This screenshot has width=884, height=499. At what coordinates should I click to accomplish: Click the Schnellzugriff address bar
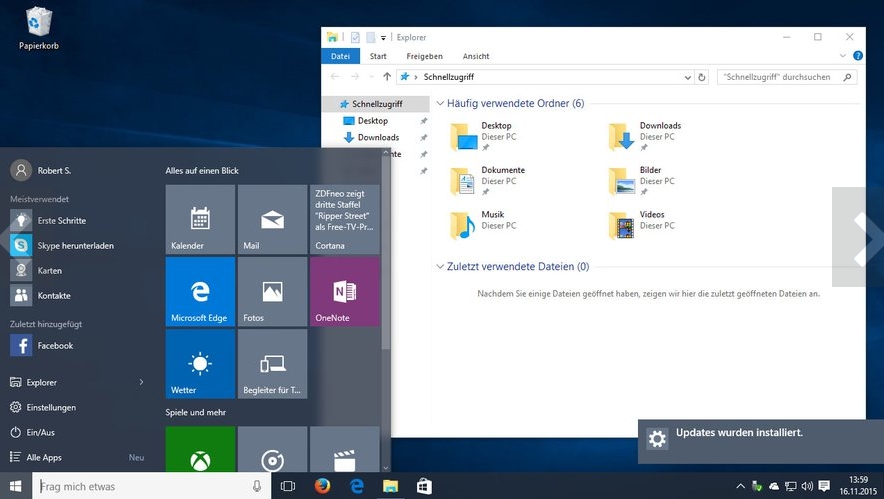click(545, 77)
